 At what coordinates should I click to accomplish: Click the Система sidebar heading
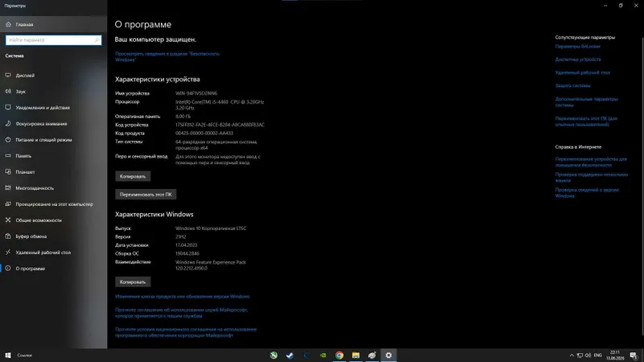point(14,56)
